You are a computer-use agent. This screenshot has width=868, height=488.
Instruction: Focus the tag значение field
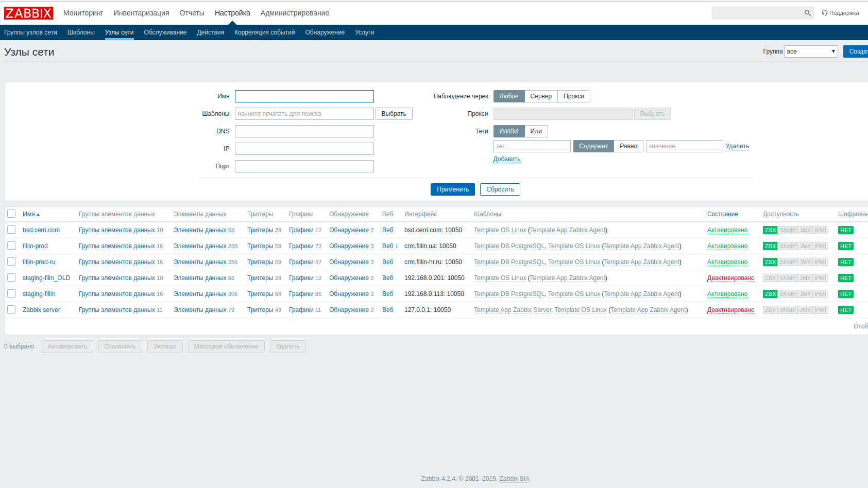point(685,146)
